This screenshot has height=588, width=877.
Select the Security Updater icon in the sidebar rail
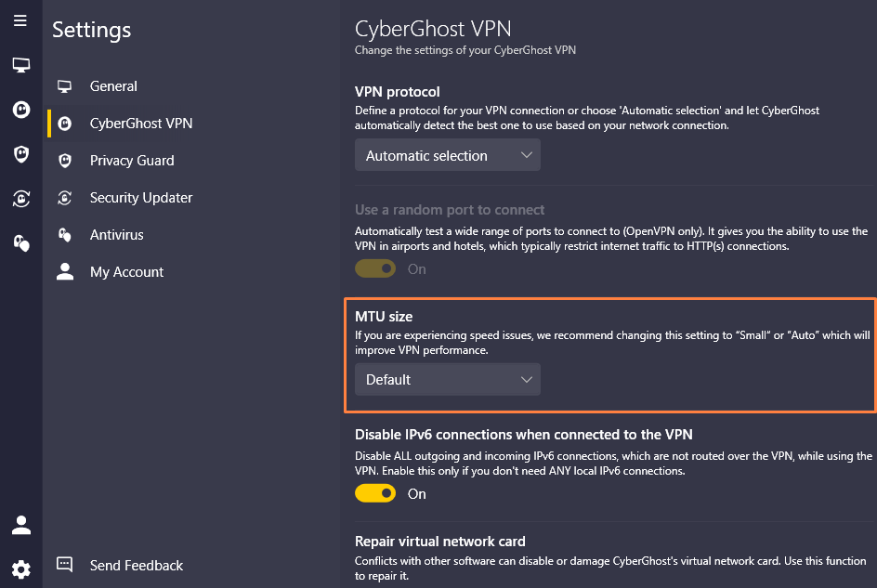(20, 198)
